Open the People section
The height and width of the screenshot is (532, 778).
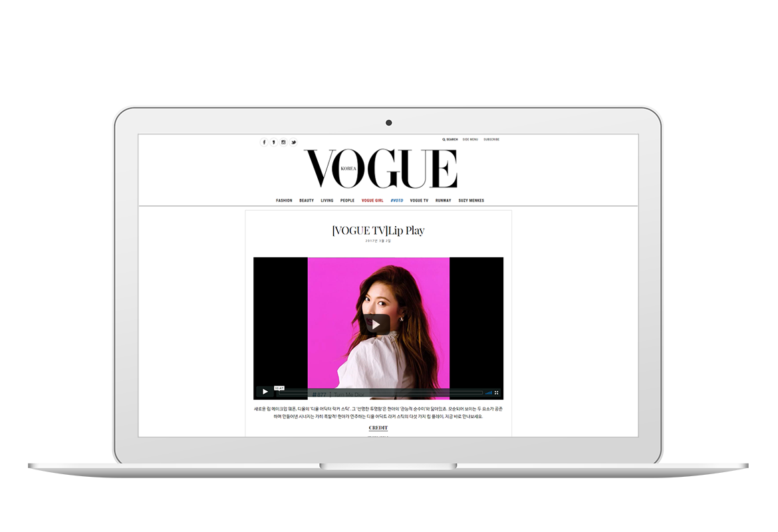[x=347, y=200]
